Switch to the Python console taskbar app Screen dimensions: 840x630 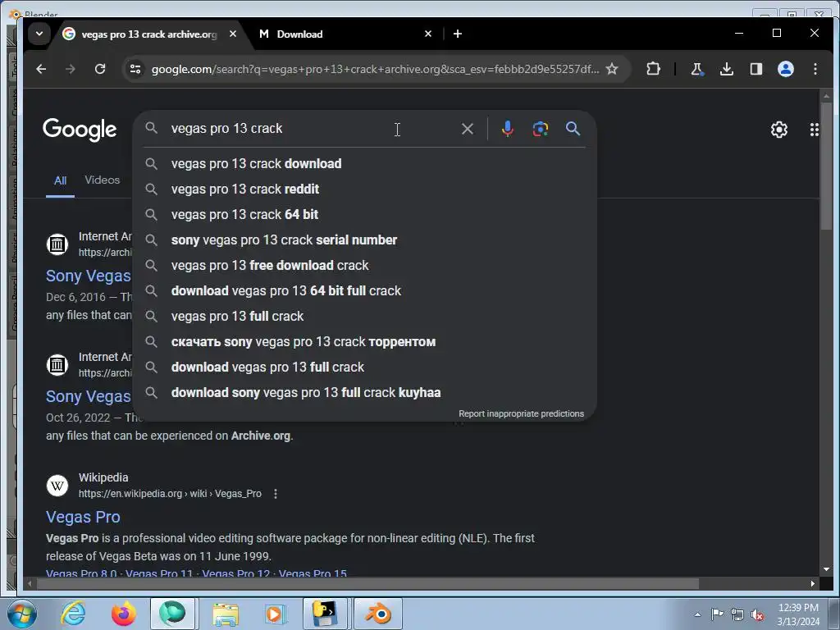click(x=325, y=614)
